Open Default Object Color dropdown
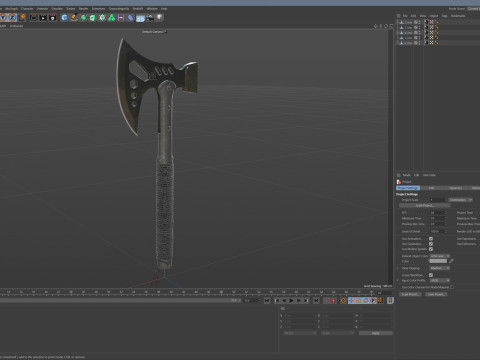 coord(439,256)
